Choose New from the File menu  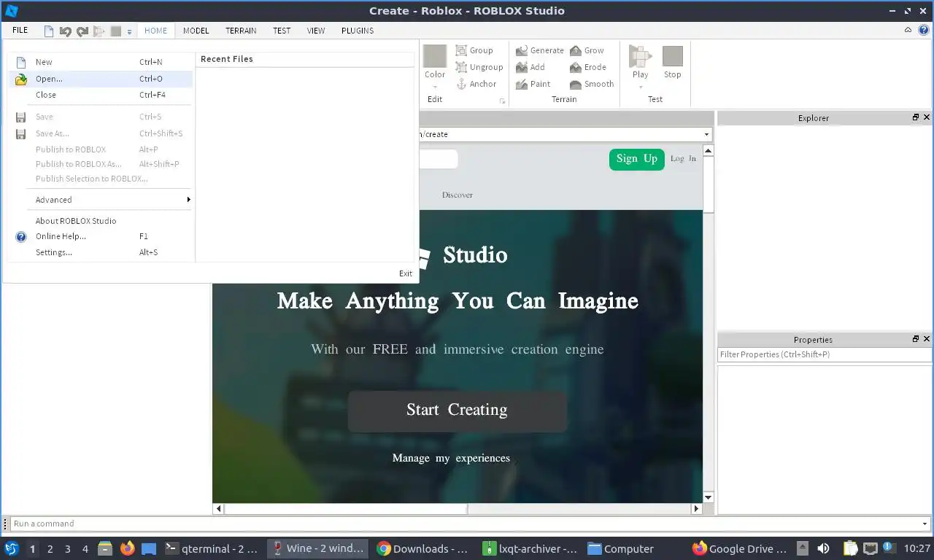(x=101, y=62)
